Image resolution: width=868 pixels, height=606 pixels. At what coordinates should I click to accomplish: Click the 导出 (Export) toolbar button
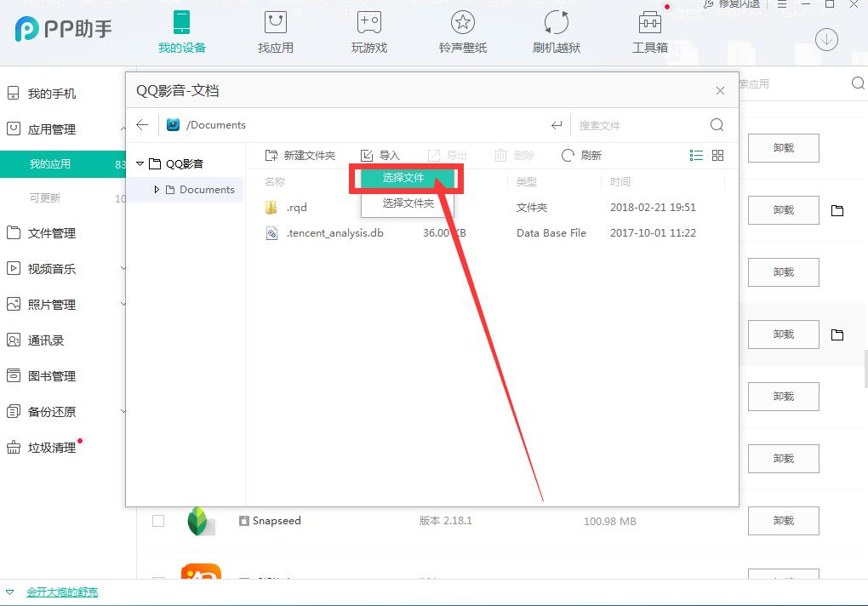pos(448,156)
